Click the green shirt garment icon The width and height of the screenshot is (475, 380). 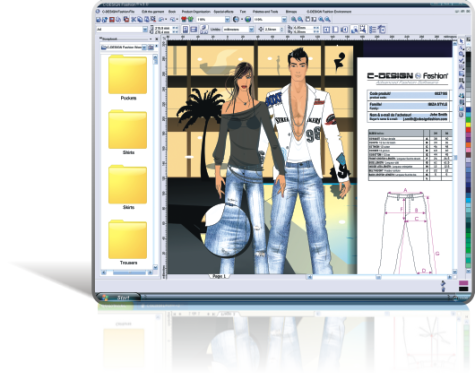191,20
